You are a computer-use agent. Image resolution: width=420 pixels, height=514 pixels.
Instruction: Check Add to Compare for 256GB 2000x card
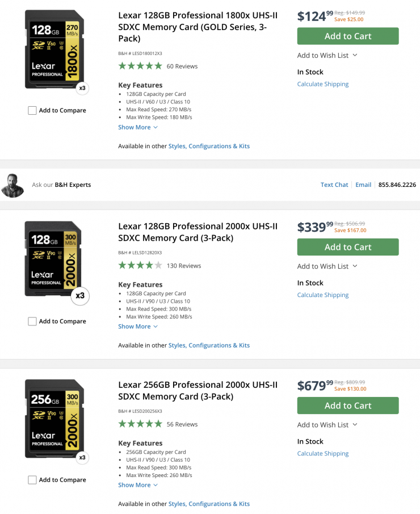point(32,480)
